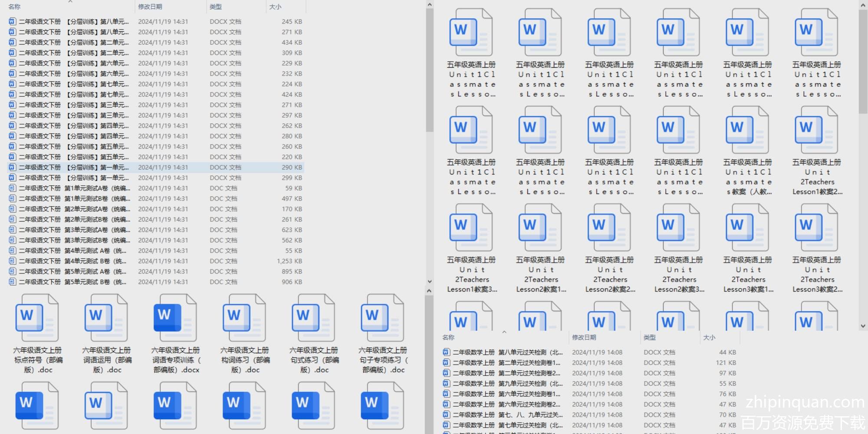This screenshot has width=868, height=434.
Task: Sort top-left file list by 修改日期 column
Action: 150,7
